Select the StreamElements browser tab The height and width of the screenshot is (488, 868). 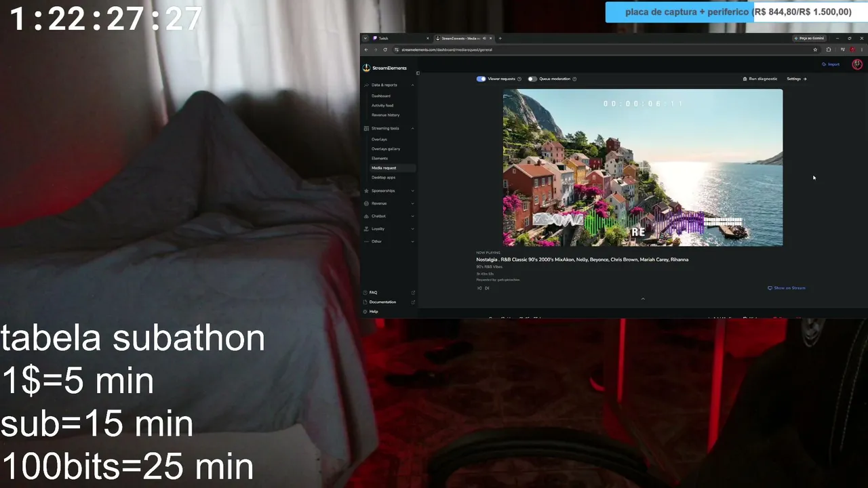pos(464,39)
